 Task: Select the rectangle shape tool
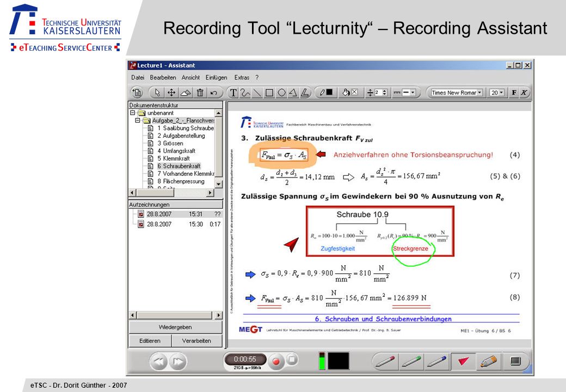269,93
